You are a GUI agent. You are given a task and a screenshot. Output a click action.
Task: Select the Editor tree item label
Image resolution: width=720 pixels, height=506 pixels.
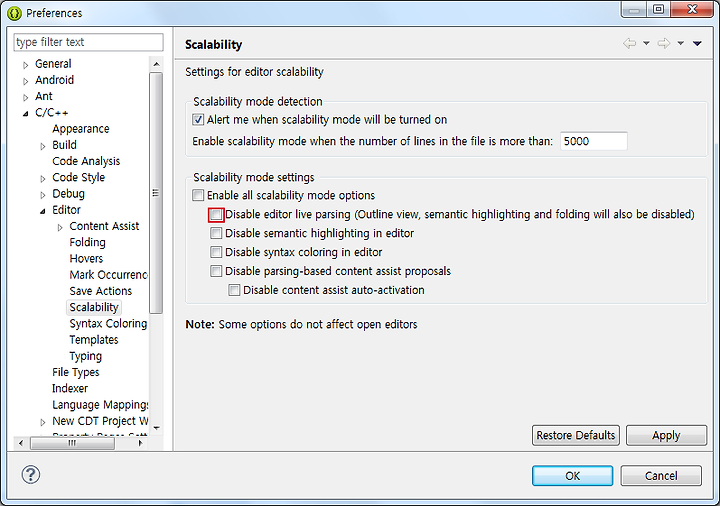[67, 210]
